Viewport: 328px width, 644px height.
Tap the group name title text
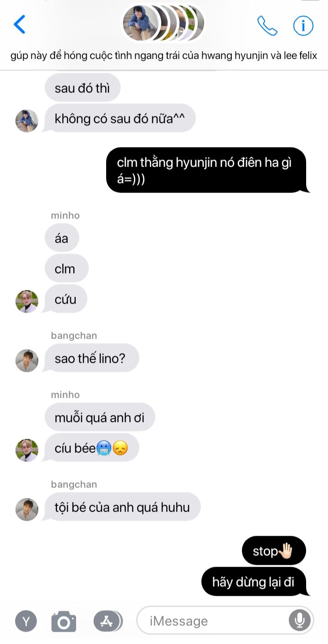click(x=164, y=56)
